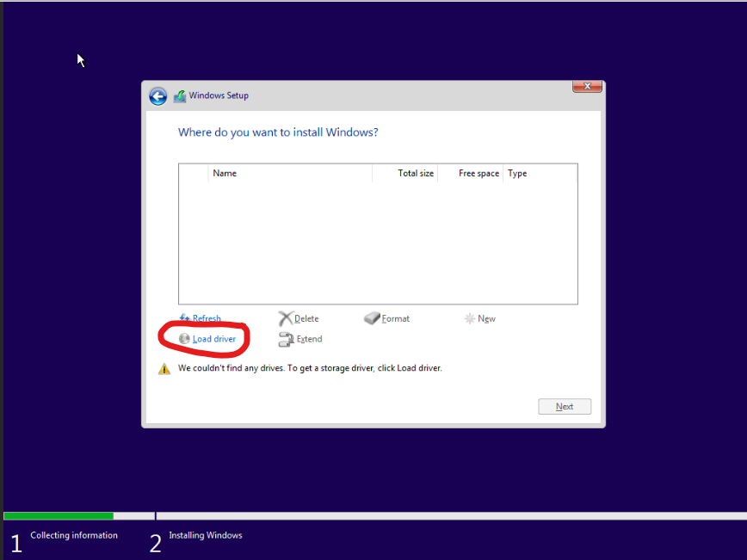Image resolution: width=747 pixels, height=560 pixels.
Task: Click the Format drive icon
Action: pyautogui.click(x=372, y=318)
